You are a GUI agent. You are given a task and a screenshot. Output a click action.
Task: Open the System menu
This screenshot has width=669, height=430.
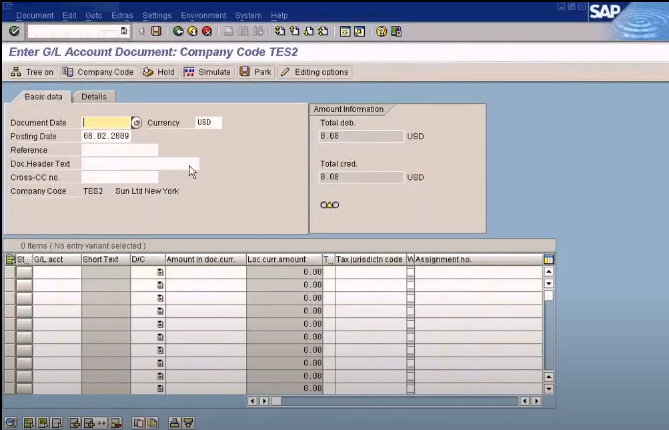click(248, 15)
